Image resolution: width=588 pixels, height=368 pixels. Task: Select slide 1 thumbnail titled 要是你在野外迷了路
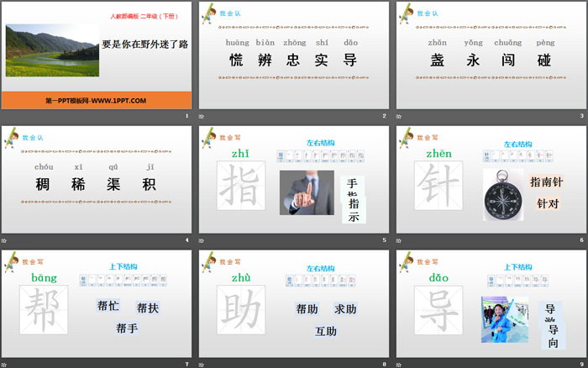pos(97,55)
